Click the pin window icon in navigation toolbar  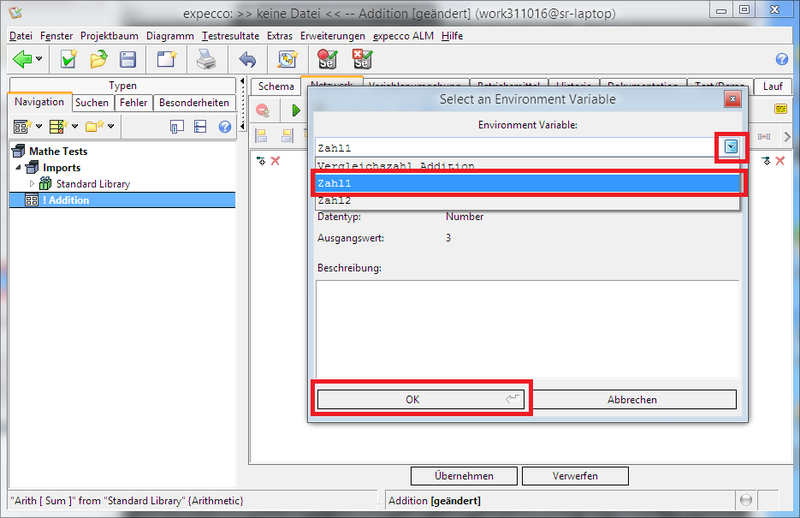177,127
